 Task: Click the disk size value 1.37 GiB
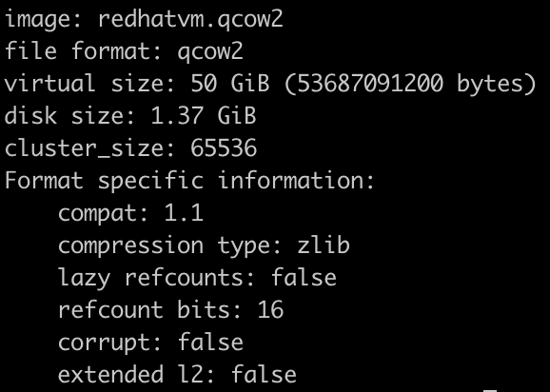point(204,116)
